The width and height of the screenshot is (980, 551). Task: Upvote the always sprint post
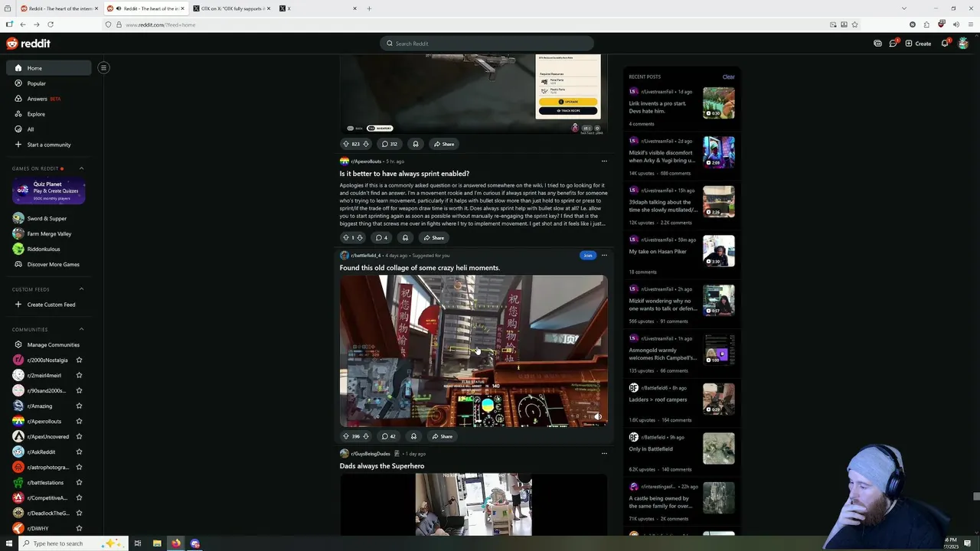pyautogui.click(x=345, y=238)
